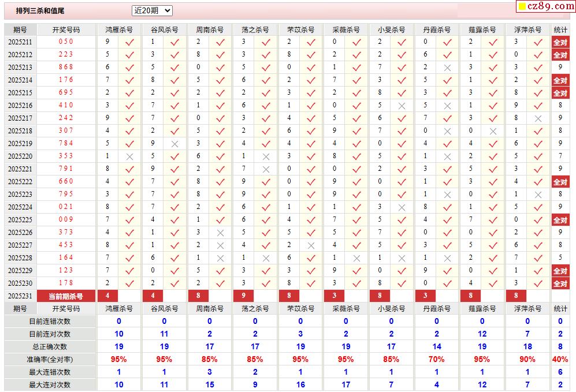This screenshot has height=392, width=576.
Task: Click the red 9 prediction for 荡之杀号 in row 2025231
Action: click(244, 296)
